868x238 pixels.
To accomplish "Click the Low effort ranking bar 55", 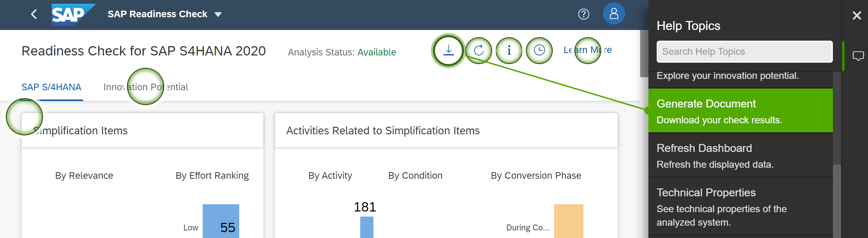I will [x=221, y=222].
